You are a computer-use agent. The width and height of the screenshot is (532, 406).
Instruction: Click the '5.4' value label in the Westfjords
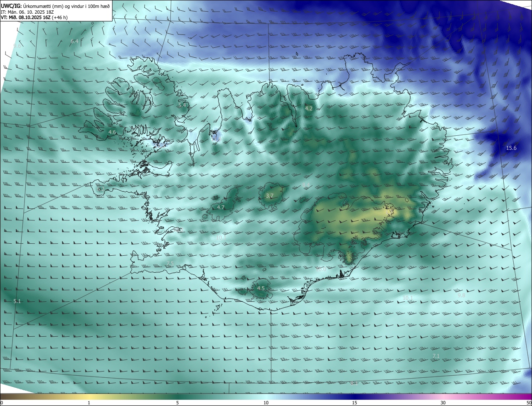pos(182,105)
